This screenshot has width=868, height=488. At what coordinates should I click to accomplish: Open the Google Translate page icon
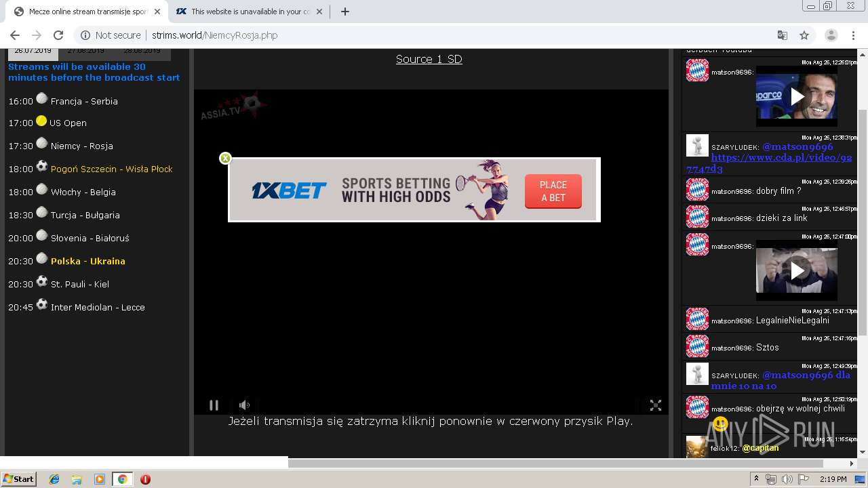[x=782, y=35]
